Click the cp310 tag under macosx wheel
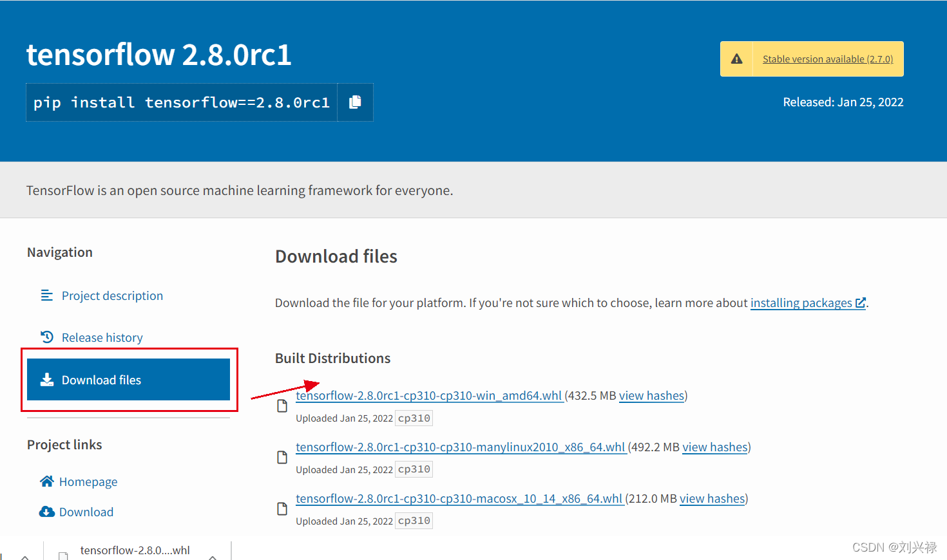947x560 pixels. click(414, 521)
